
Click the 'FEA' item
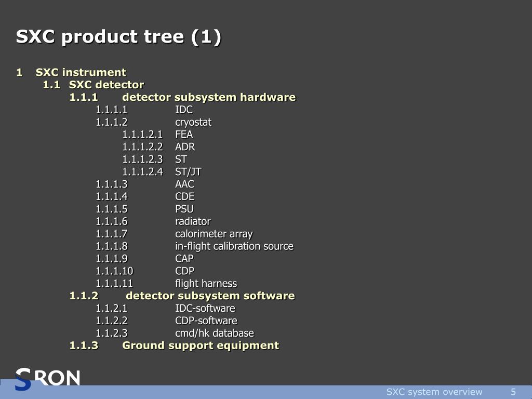184,135
